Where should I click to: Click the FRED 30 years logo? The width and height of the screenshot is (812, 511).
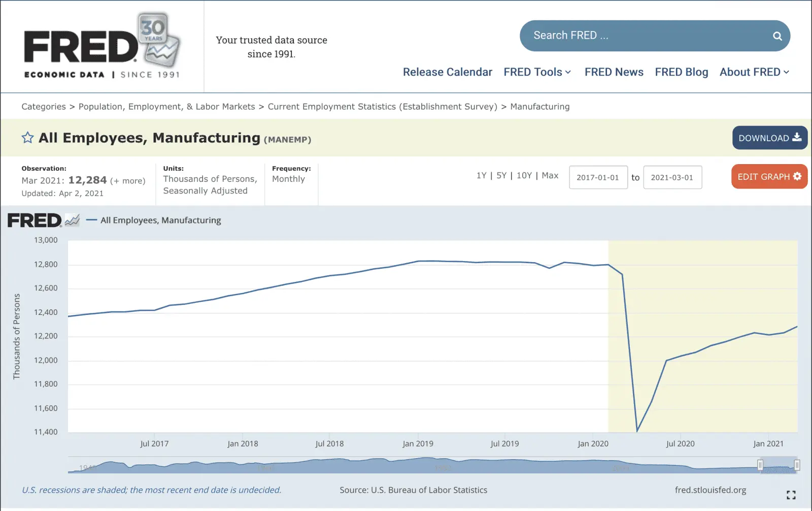click(x=101, y=47)
